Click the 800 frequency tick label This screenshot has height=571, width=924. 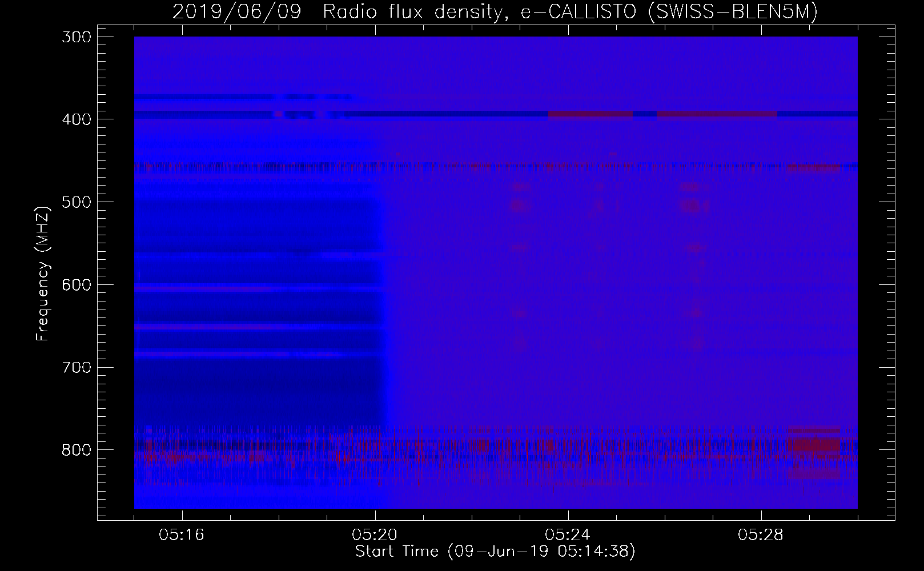point(75,450)
